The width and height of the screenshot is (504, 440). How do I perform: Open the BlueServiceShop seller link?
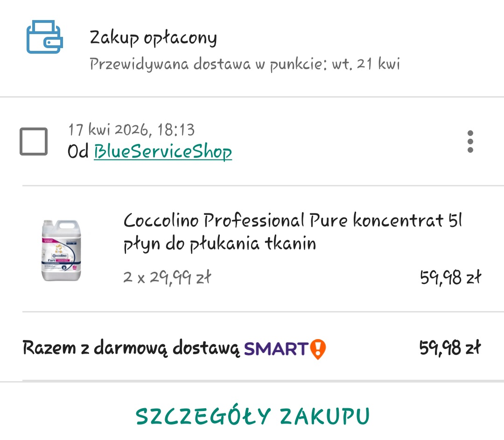click(163, 151)
